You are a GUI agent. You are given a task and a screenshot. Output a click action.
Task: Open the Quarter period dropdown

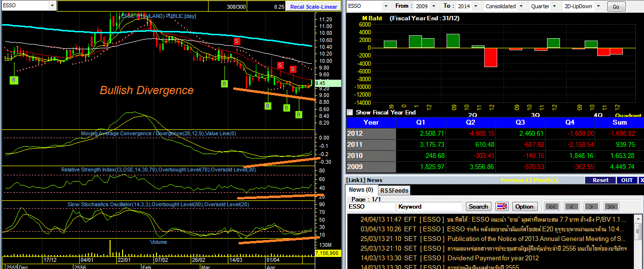pos(554,6)
